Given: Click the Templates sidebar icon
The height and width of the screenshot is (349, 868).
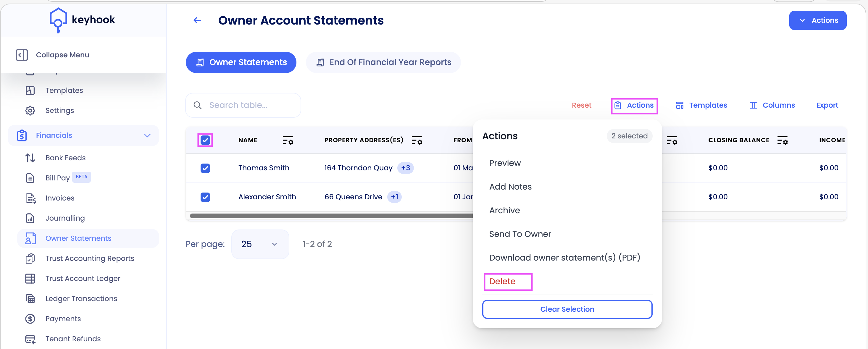Looking at the screenshot, I should pos(30,90).
